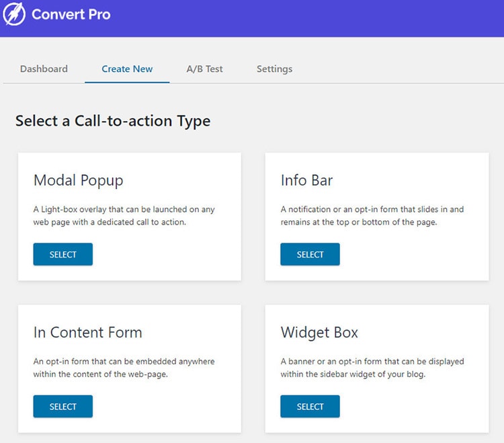Viewport: 504px width, 443px height.
Task: Click the Info Bar notification description text
Action: click(x=372, y=215)
